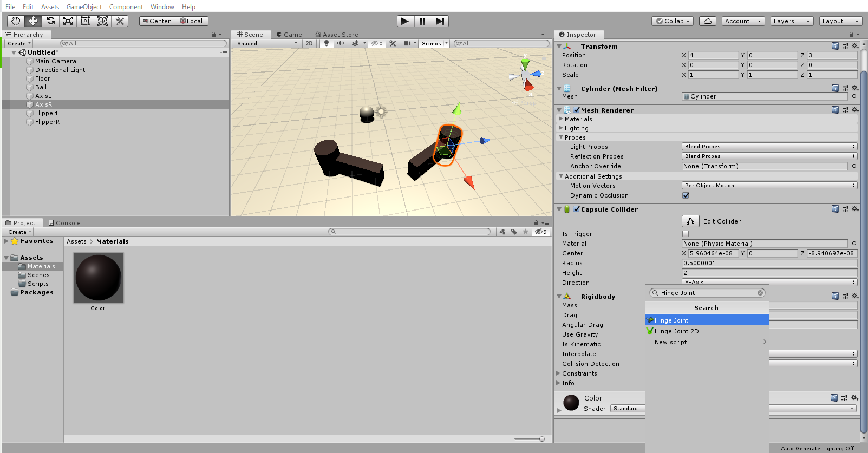Select the Rotate tool

pyautogui.click(x=50, y=21)
